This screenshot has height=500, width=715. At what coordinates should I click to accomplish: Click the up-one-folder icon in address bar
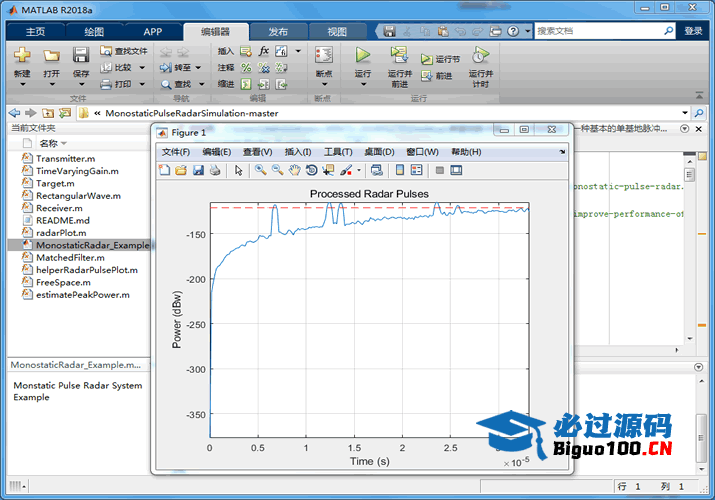click(48, 113)
